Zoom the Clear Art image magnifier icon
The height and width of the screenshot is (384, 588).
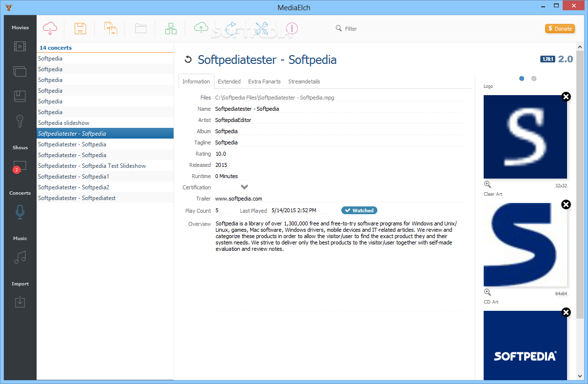pos(487,292)
